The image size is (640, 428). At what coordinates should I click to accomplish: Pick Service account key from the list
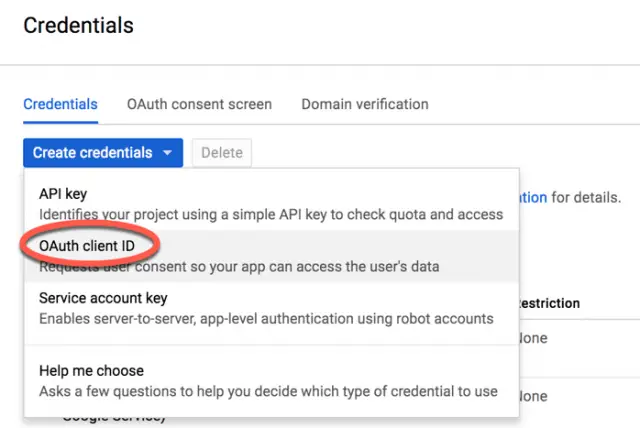(x=103, y=298)
